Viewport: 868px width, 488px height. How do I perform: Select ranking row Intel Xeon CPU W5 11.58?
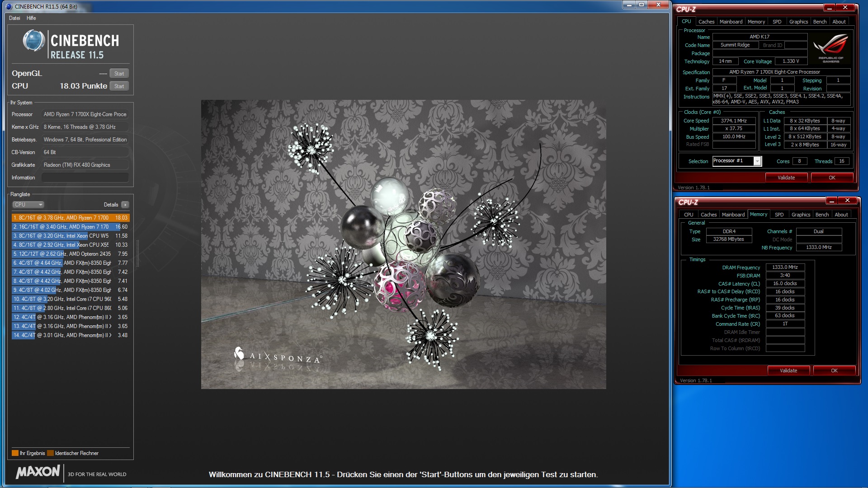(71, 236)
